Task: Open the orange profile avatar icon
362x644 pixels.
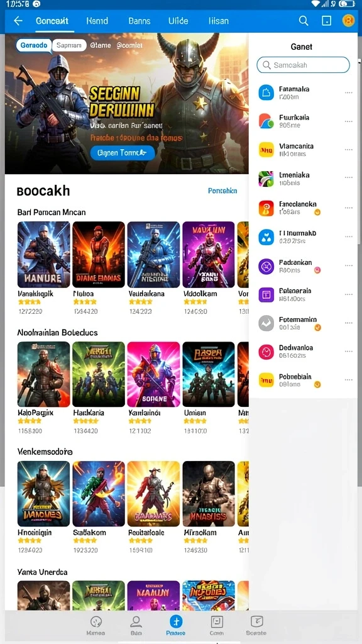Action: 348,21
